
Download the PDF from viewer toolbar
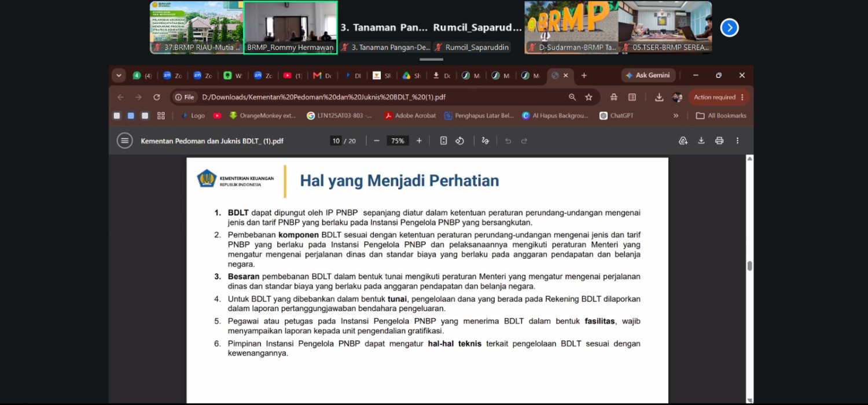click(701, 141)
